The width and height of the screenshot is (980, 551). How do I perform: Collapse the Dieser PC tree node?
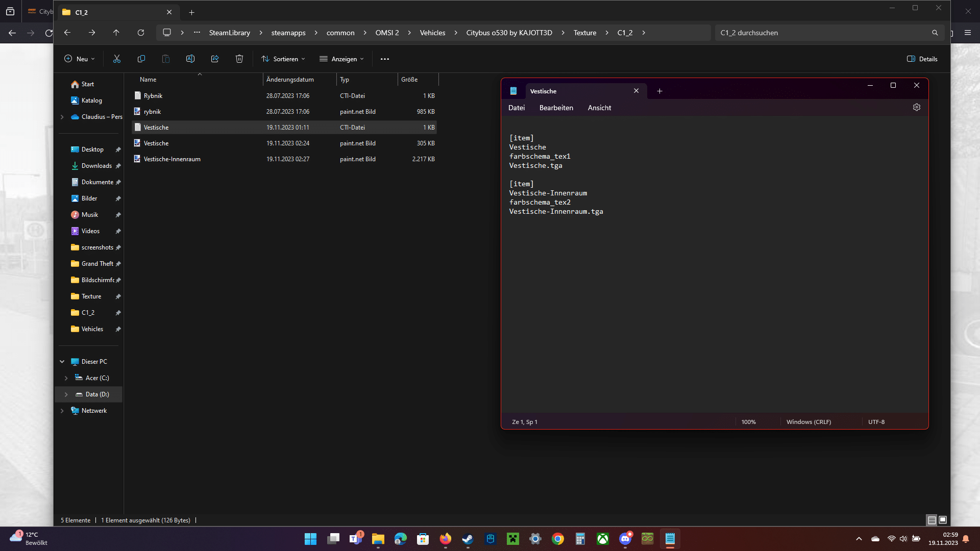coord(62,362)
